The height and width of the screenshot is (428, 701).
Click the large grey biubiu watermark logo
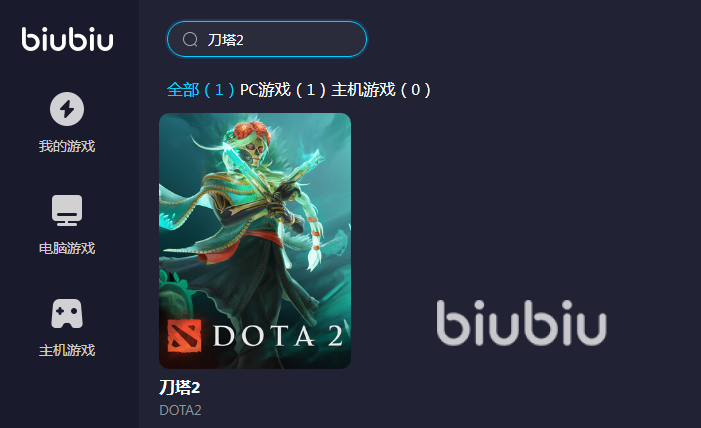point(521,323)
